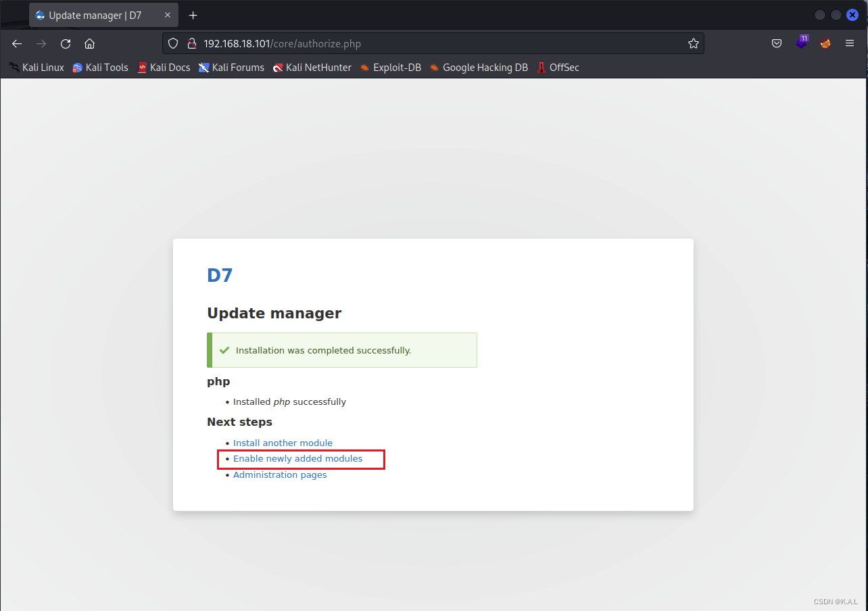Image resolution: width=868 pixels, height=611 pixels.
Task: Click the window minimize button
Action: [820, 15]
